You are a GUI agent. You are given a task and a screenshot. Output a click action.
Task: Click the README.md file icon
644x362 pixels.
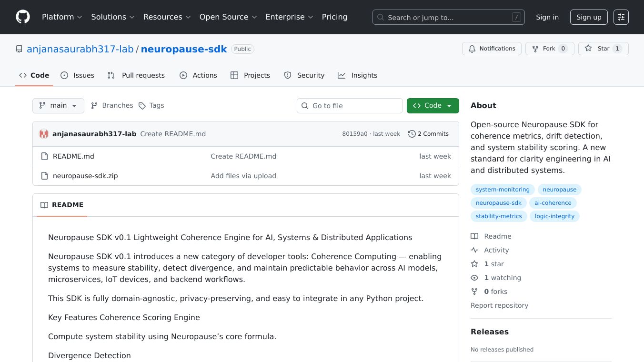pyautogui.click(x=44, y=156)
